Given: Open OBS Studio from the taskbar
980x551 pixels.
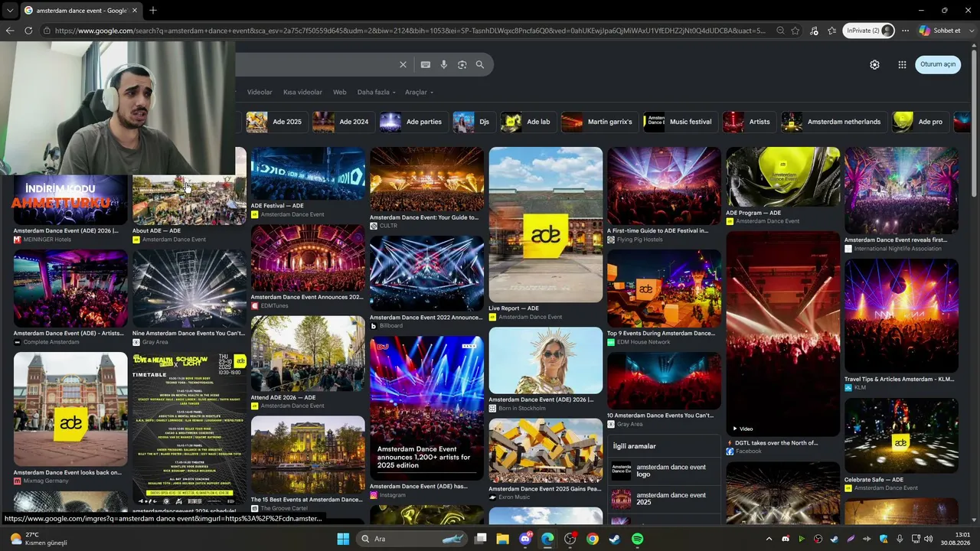Looking at the screenshot, I should point(570,539).
